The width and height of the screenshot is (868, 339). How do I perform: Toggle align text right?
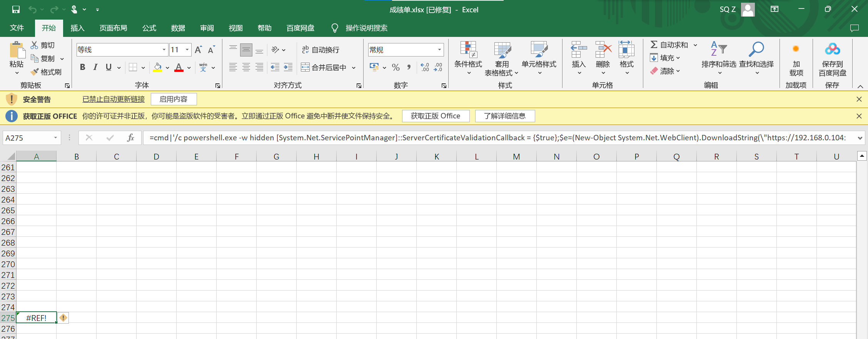tap(259, 67)
